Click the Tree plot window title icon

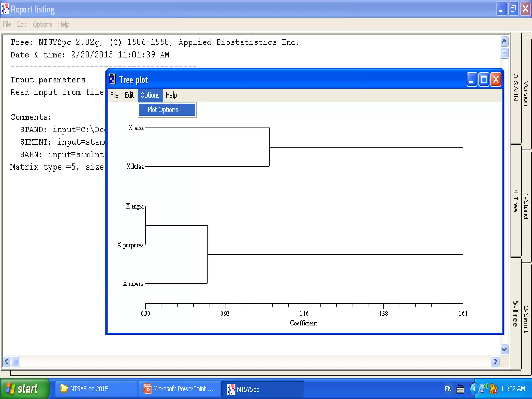(x=112, y=79)
